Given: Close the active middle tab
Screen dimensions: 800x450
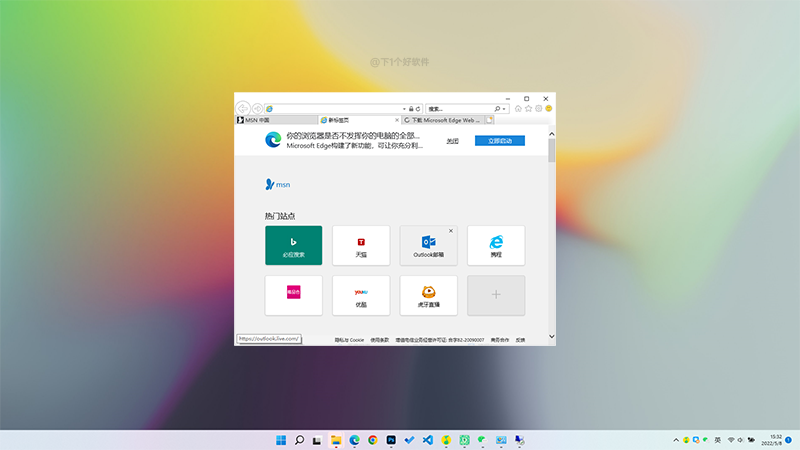Looking at the screenshot, I should (x=397, y=120).
